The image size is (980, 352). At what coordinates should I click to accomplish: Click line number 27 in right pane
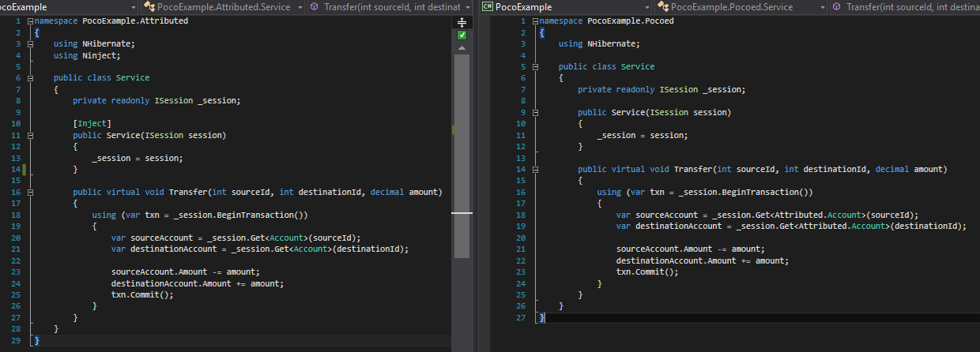pos(520,317)
